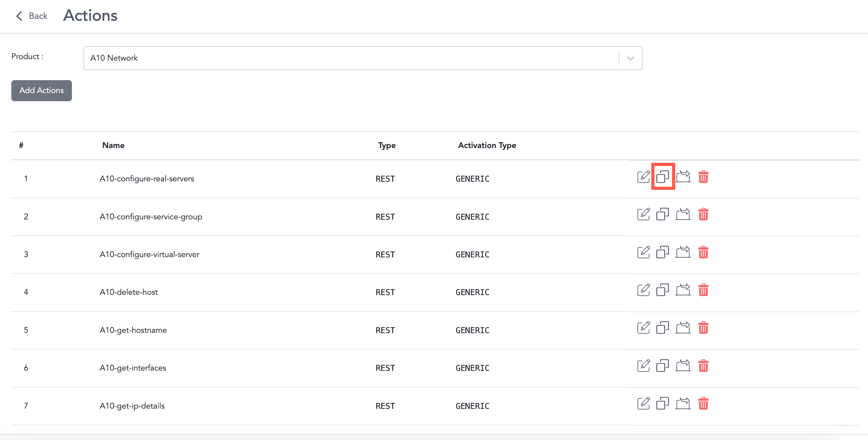Viewport: 868px width, 440px height.
Task: Edit the A10-get-ip-details action
Action: [643, 403]
